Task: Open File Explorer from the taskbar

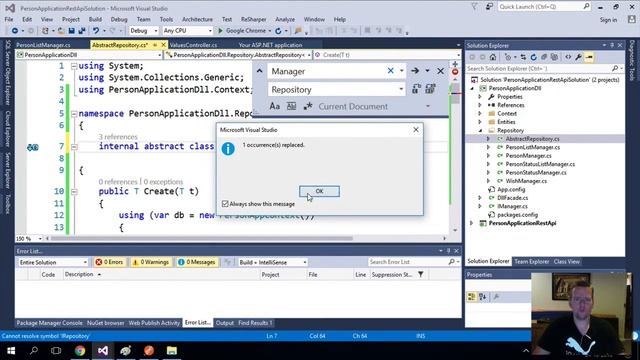Action: tap(172, 351)
